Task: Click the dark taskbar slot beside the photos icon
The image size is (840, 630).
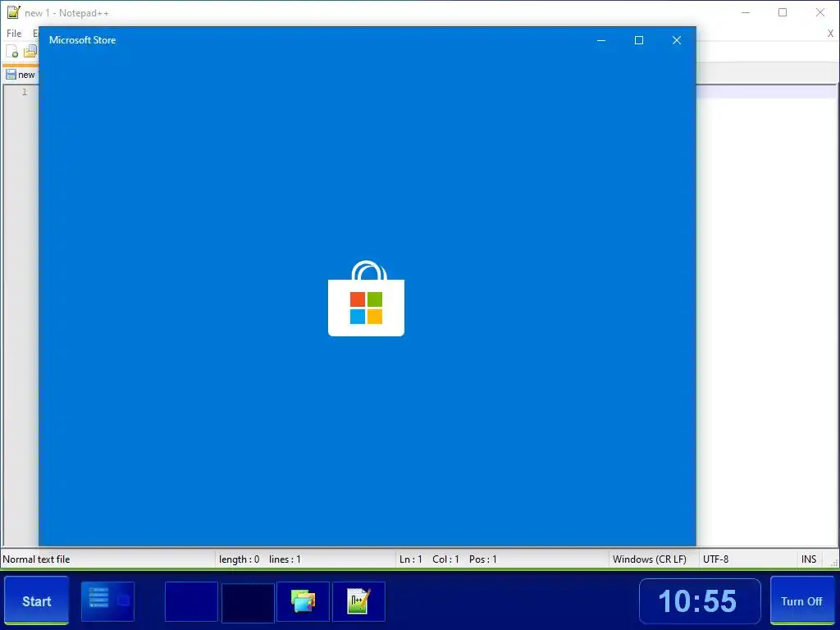Action: [x=248, y=603]
